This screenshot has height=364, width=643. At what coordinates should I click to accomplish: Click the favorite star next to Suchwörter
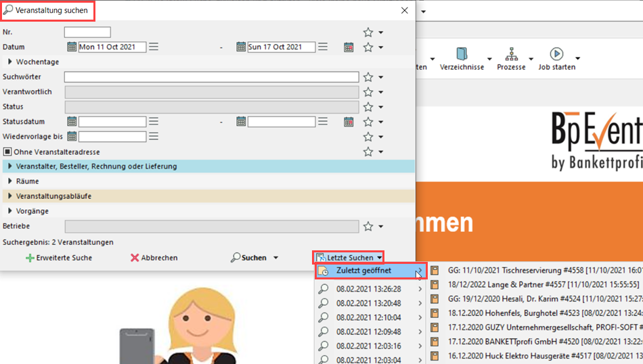(x=368, y=77)
